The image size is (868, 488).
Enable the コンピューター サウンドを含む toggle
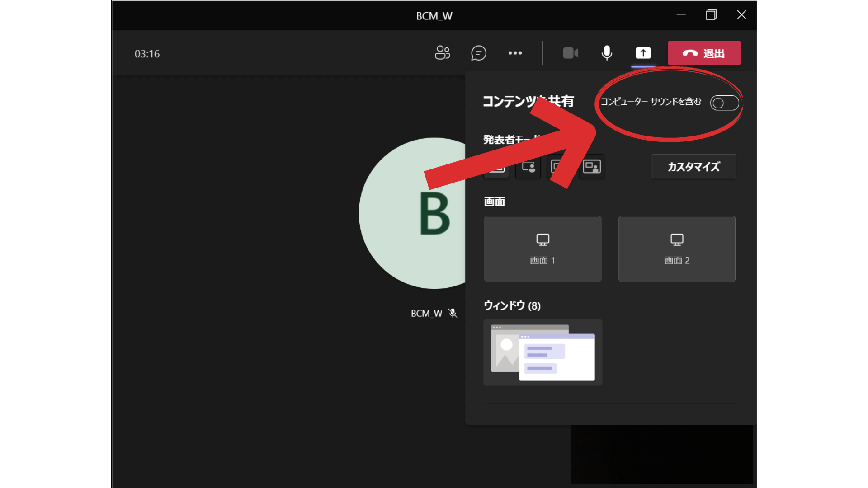pyautogui.click(x=724, y=103)
